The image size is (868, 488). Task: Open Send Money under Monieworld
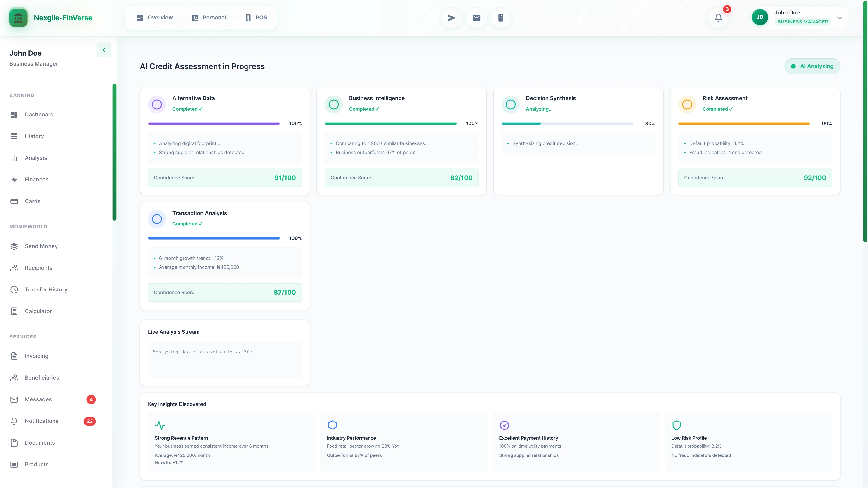point(41,246)
